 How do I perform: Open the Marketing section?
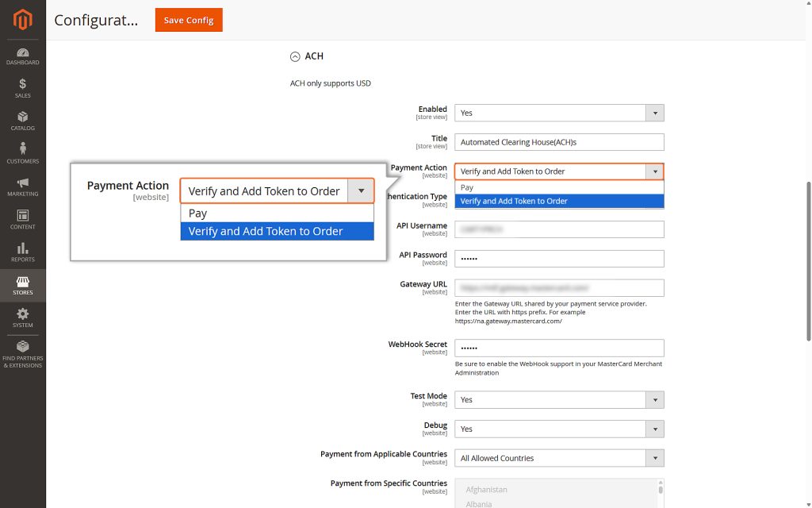(22, 185)
